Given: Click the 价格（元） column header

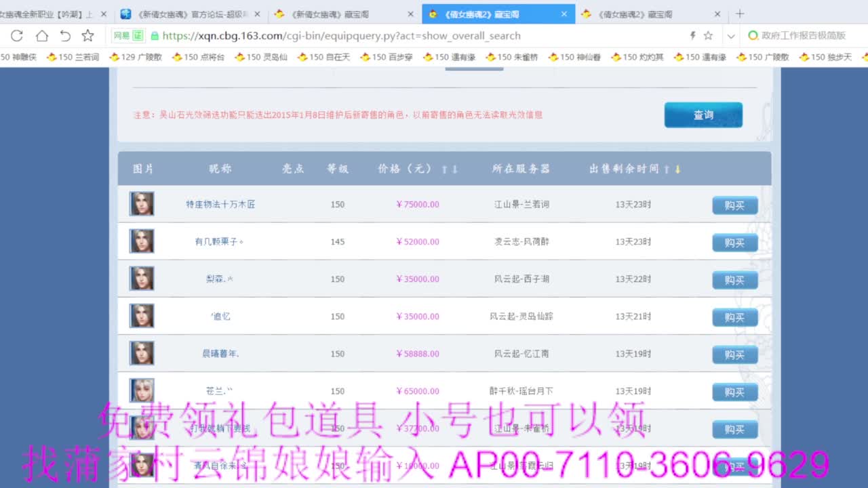Looking at the screenshot, I should tap(405, 169).
